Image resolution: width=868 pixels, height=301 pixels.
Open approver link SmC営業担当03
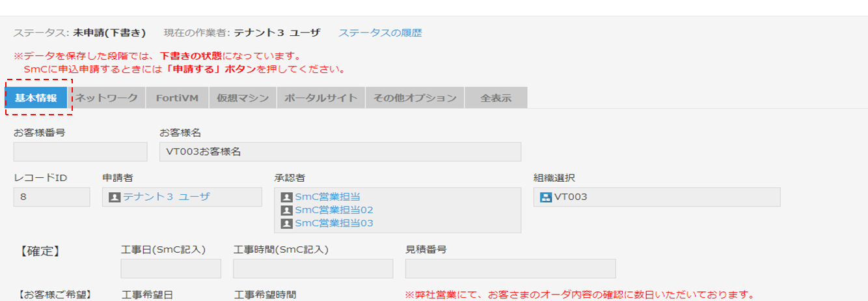(x=334, y=223)
